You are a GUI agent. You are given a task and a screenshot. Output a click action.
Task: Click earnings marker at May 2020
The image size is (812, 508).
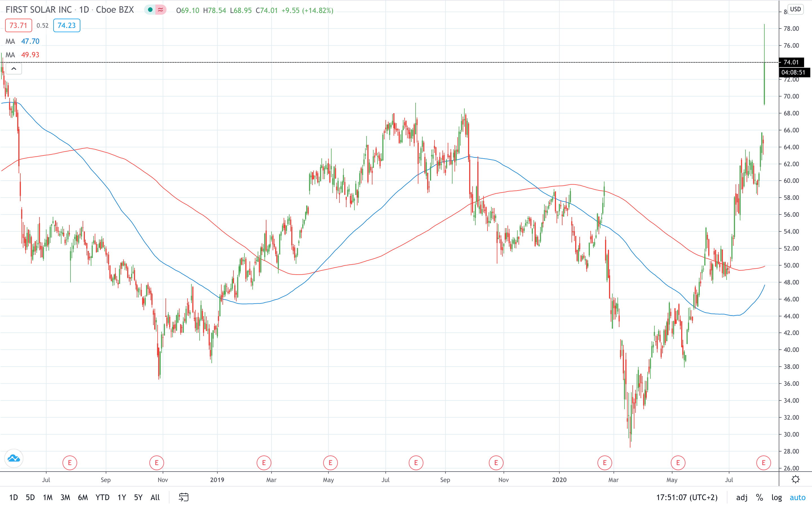tap(678, 463)
